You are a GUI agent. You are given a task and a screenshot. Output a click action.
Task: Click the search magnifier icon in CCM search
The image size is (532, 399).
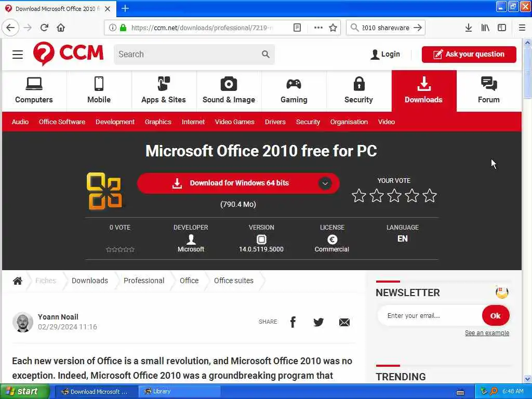(265, 54)
